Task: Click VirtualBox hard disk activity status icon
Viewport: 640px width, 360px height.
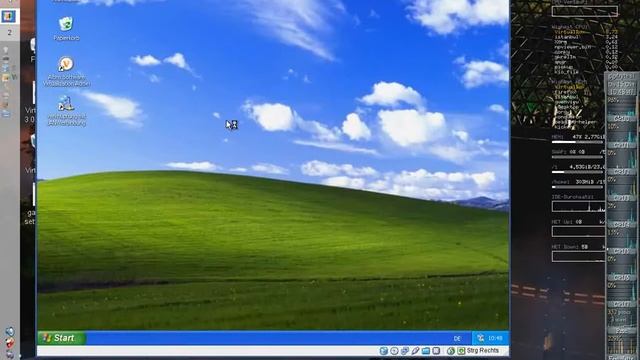Action: [x=384, y=351]
